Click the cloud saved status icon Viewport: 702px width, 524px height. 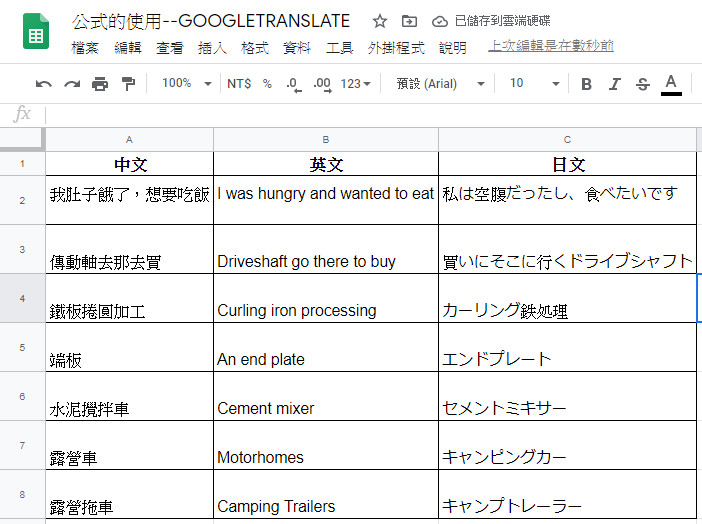tap(440, 21)
